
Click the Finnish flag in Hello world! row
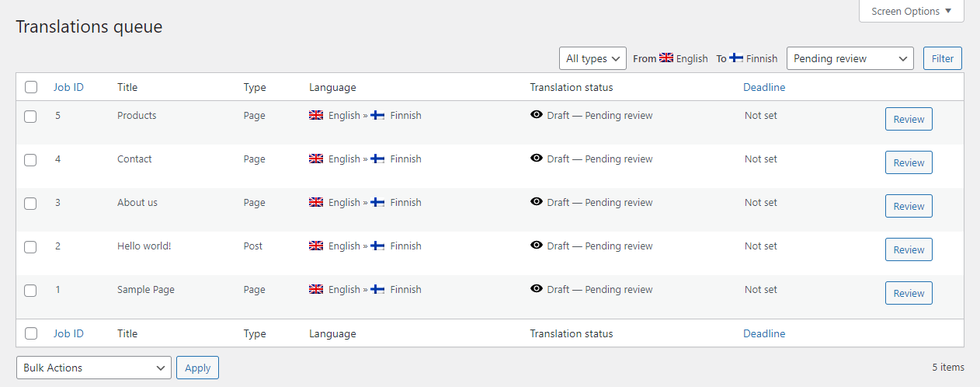378,246
